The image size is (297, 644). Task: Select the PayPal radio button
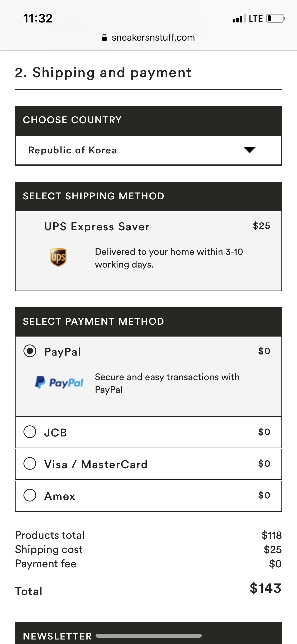tap(30, 351)
